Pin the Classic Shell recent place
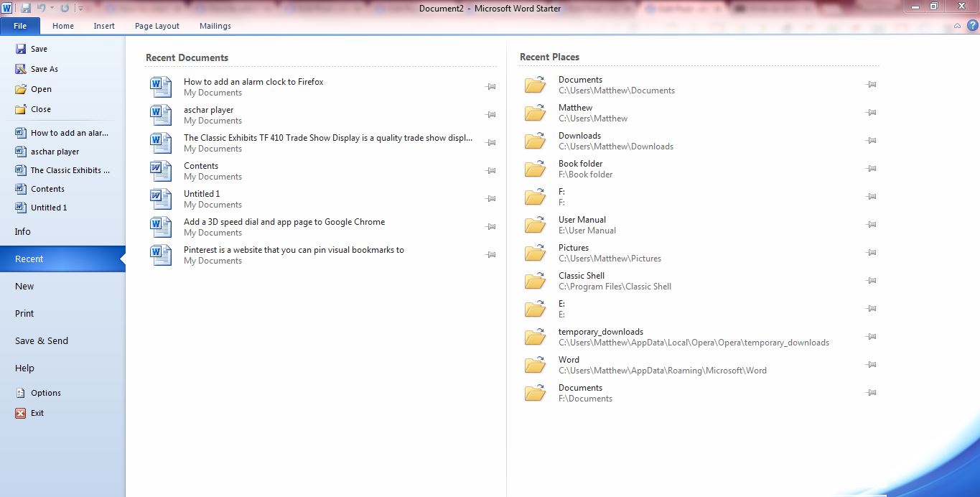Viewport: 980px width, 497px height. click(872, 281)
